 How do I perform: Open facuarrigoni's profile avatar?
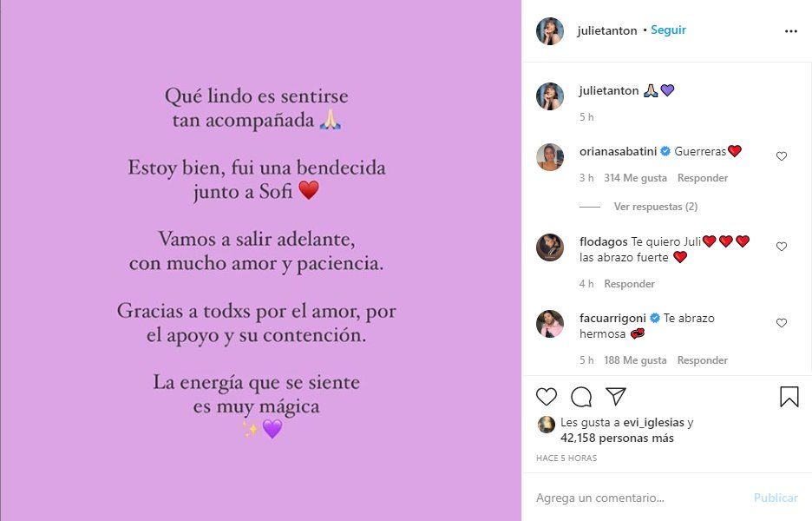pos(550,324)
